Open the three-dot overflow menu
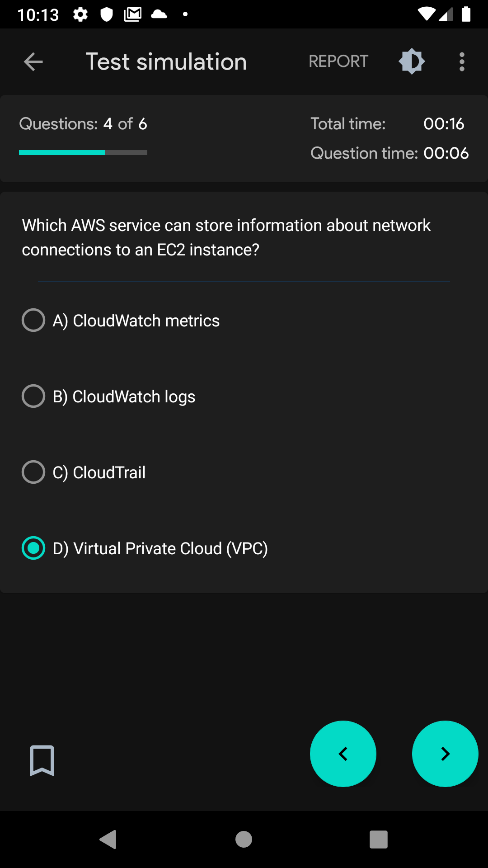Image resolution: width=488 pixels, height=868 pixels. click(461, 61)
